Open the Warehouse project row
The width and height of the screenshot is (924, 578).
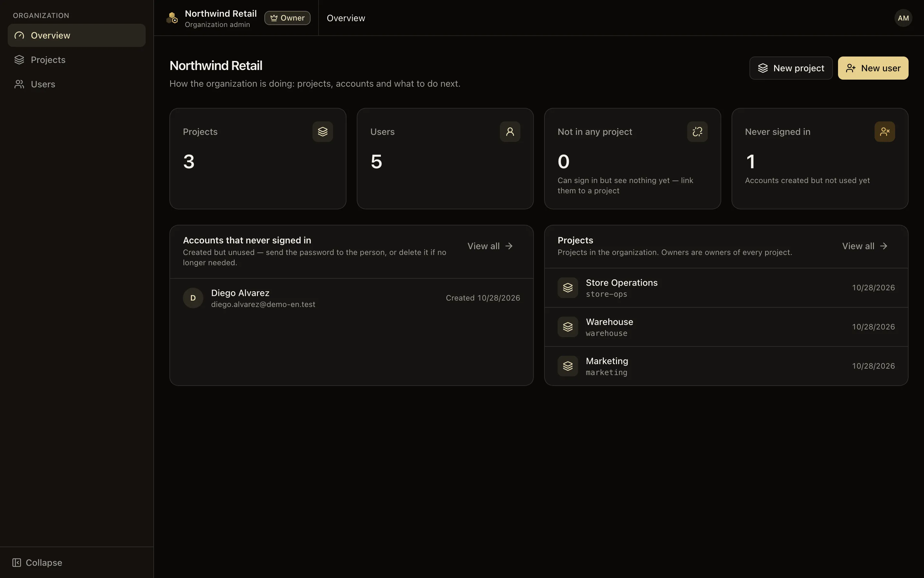(726, 327)
